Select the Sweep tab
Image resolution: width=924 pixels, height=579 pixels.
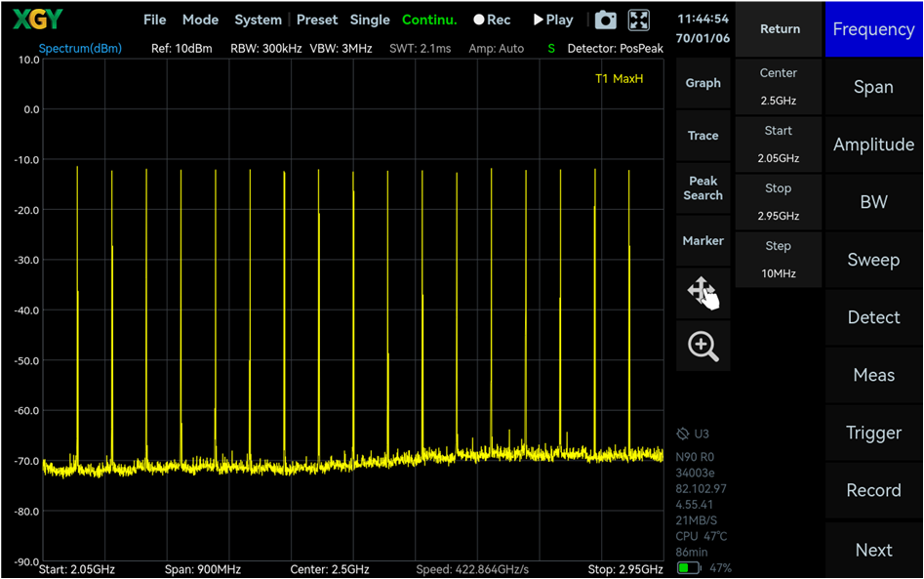coord(873,260)
